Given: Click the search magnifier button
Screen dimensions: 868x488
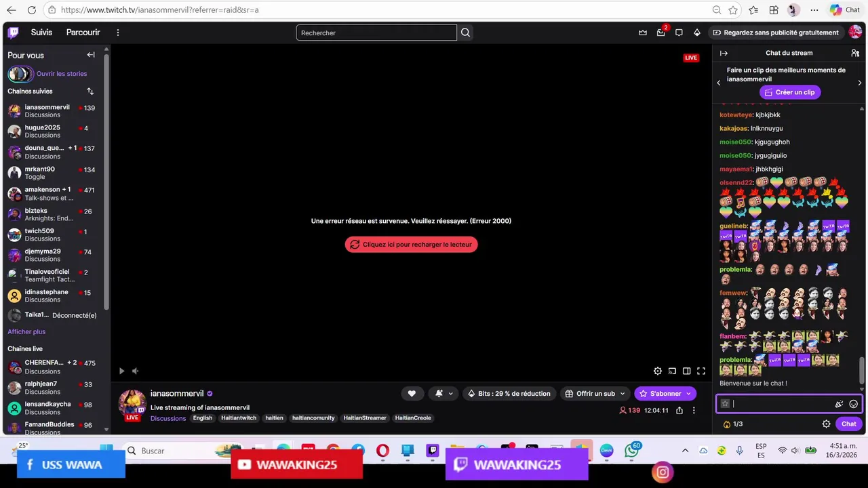Looking at the screenshot, I should (465, 33).
